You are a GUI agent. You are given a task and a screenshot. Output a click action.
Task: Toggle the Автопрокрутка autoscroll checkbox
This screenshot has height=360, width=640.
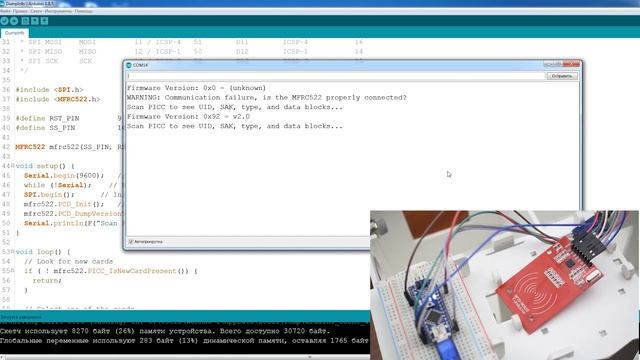131,242
